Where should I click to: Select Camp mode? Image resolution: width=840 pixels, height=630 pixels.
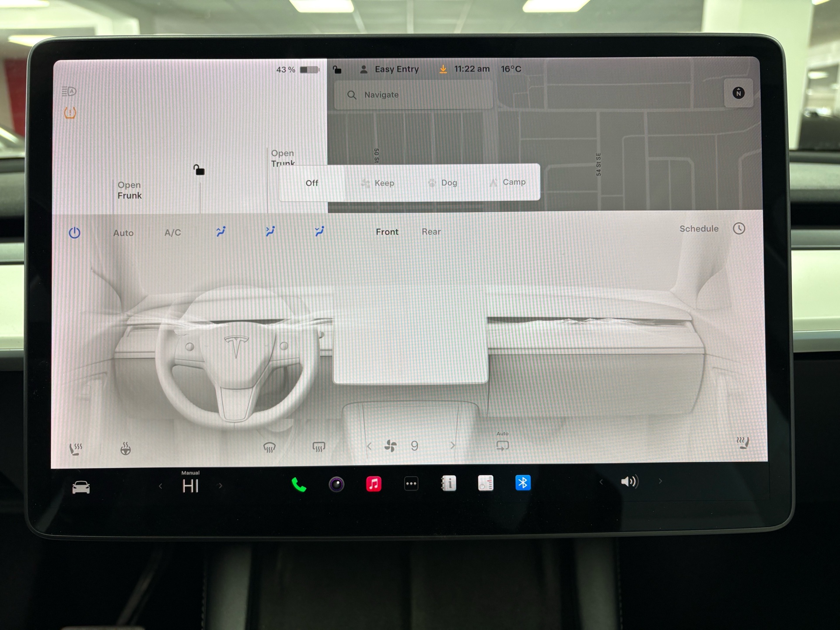click(x=507, y=182)
